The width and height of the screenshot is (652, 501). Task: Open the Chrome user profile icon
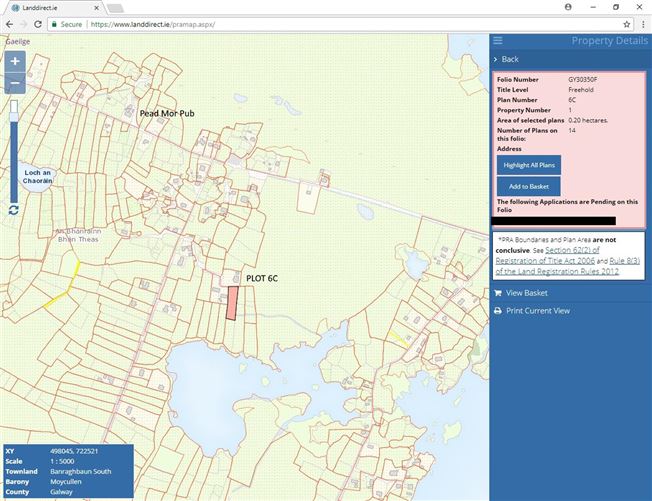568,7
